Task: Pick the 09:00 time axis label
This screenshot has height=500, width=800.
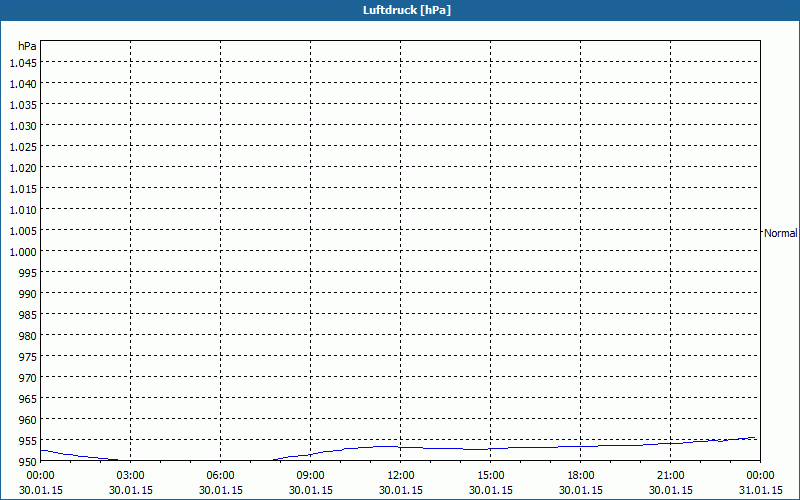Action: tap(311, 476)
